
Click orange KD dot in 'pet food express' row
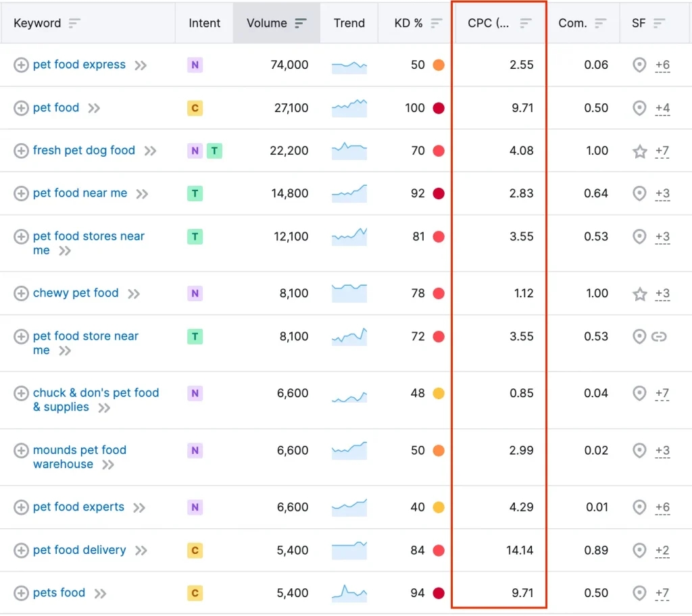[439, 65]
